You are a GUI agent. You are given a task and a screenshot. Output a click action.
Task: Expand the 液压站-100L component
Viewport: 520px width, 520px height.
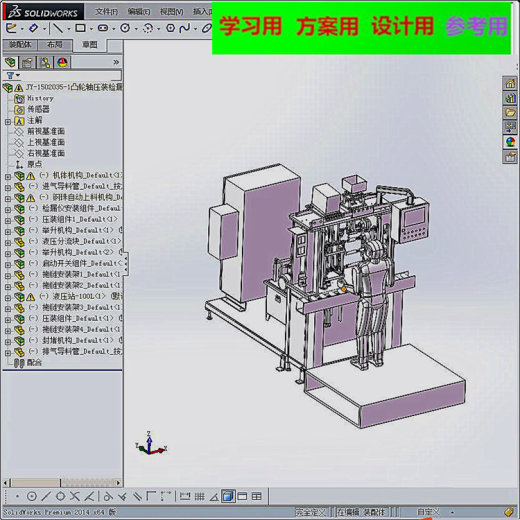(x=8, y=297)
